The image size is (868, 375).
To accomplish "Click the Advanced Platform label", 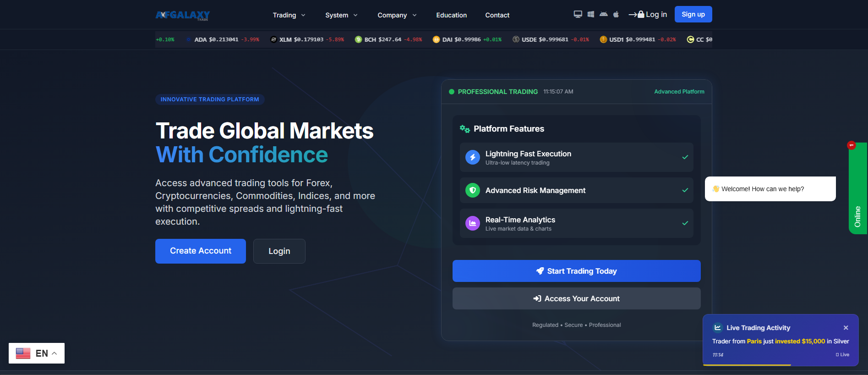I will click(679, 92).
